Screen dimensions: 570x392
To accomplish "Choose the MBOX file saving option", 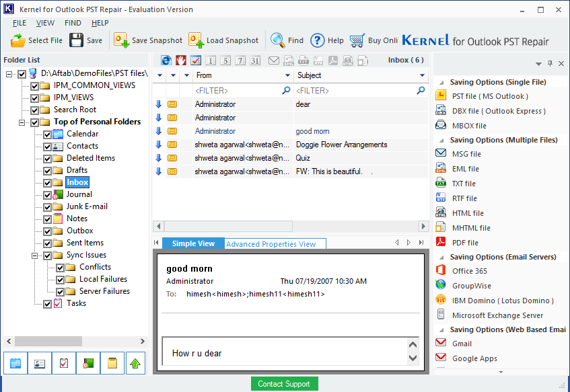I will (469, 126).
